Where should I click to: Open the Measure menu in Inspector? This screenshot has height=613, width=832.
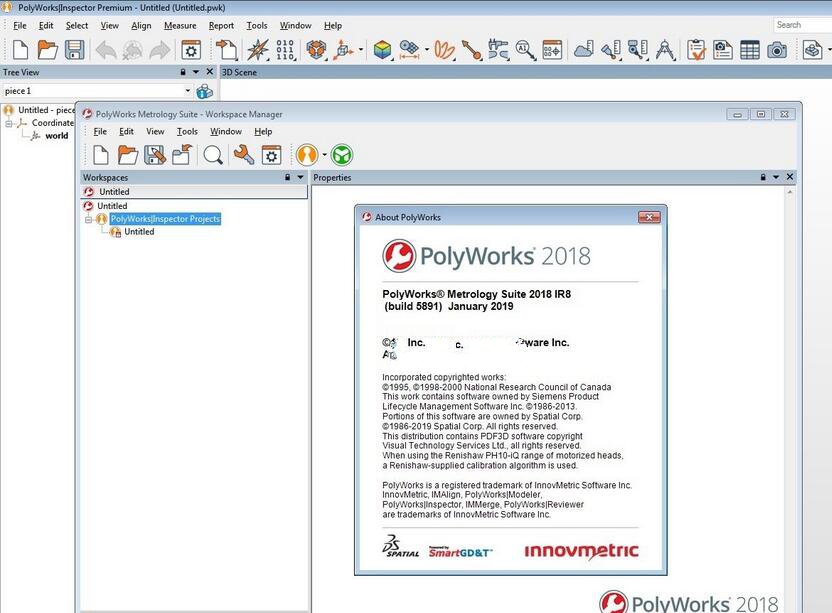(x=180, y=25)
